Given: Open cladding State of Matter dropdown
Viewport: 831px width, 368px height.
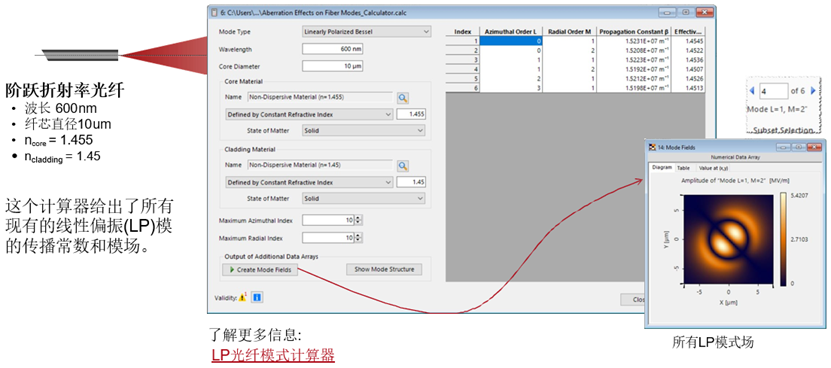Looking at the screenshot, I should 364,198.
